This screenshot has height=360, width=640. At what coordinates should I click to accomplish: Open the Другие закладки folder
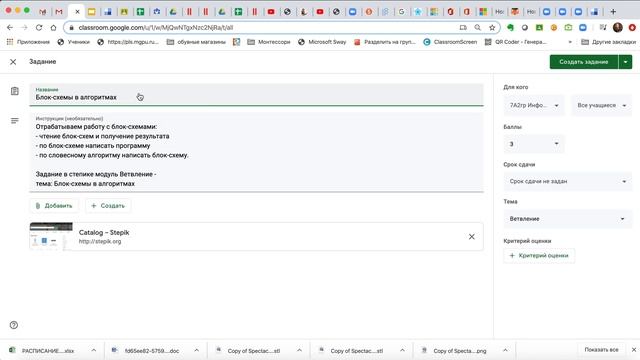coord(608,42)
